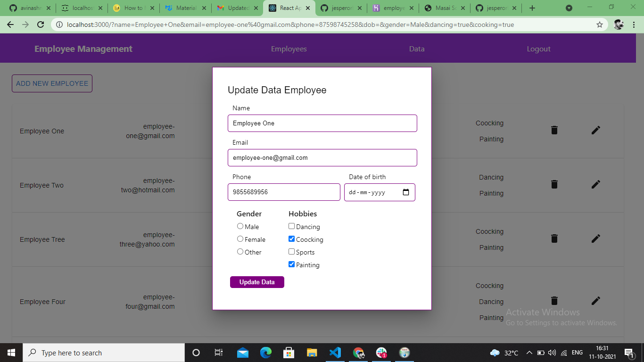Focus the Email input field
This screenshot has width=644, height=362.
(x=322, y=158)
